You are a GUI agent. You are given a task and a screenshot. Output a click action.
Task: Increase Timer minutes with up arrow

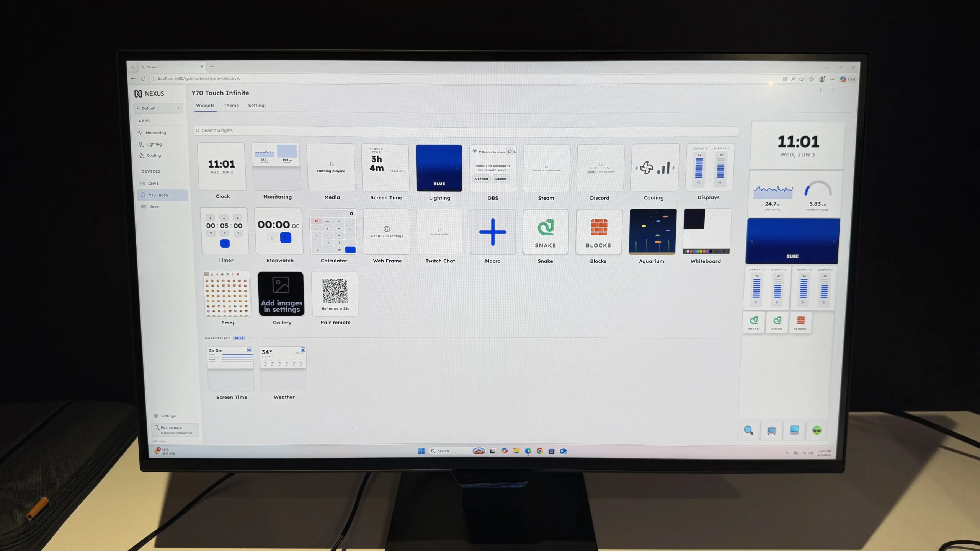click(224, 218)
